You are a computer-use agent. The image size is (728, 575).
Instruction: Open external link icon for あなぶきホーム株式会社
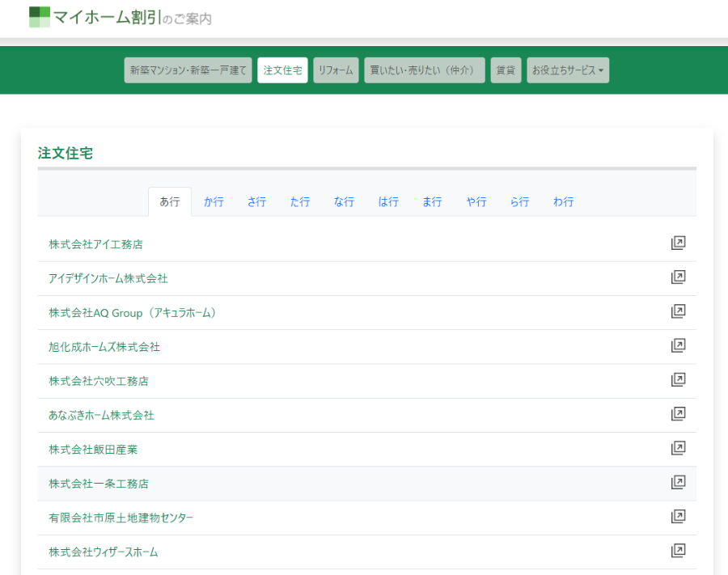678,413
